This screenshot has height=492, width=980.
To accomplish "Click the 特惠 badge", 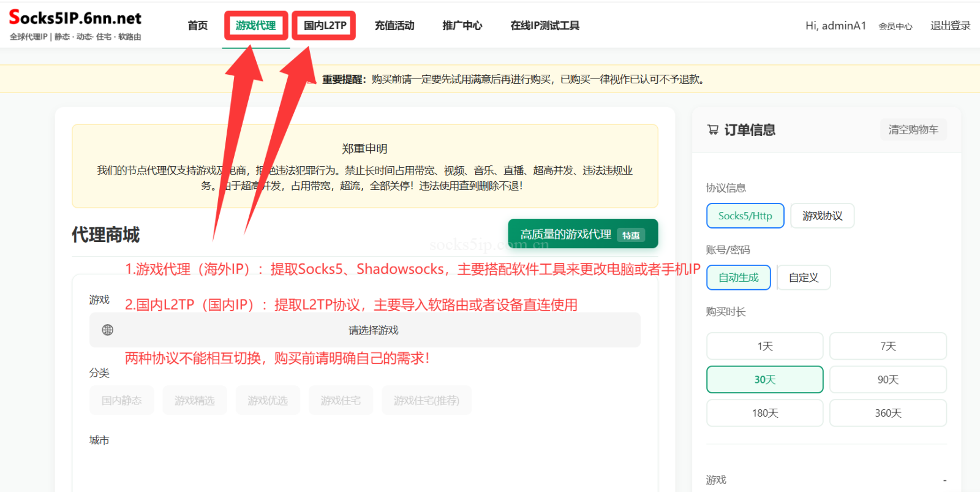I will [631, 235].
